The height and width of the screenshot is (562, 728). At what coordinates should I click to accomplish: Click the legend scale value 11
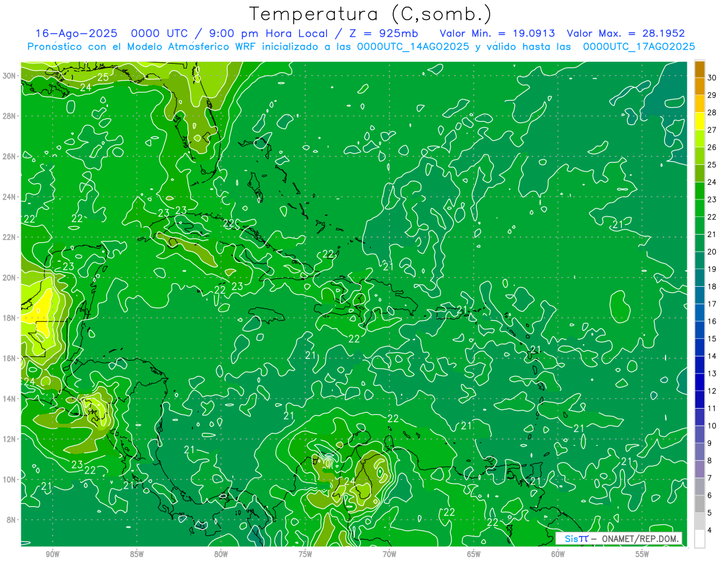pos(713,409)
